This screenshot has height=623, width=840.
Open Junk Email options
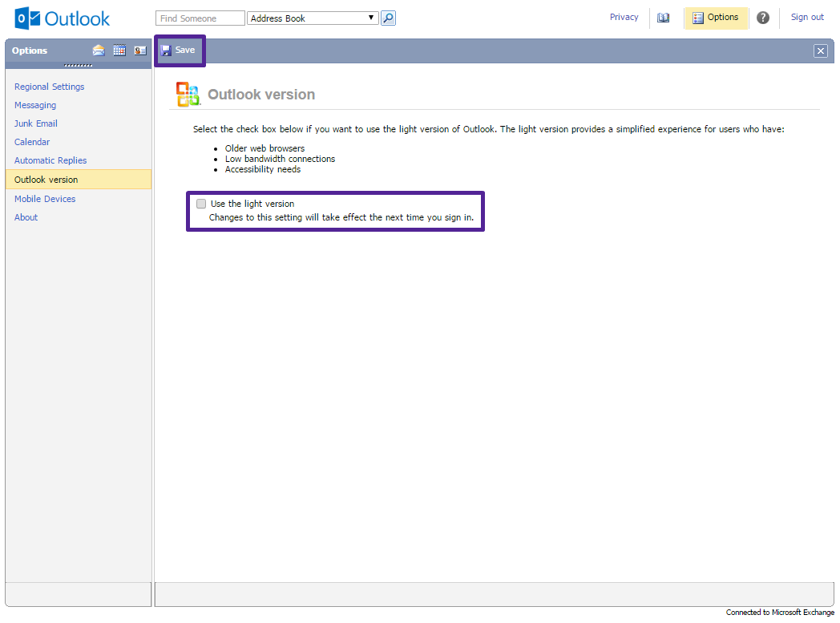36,123
